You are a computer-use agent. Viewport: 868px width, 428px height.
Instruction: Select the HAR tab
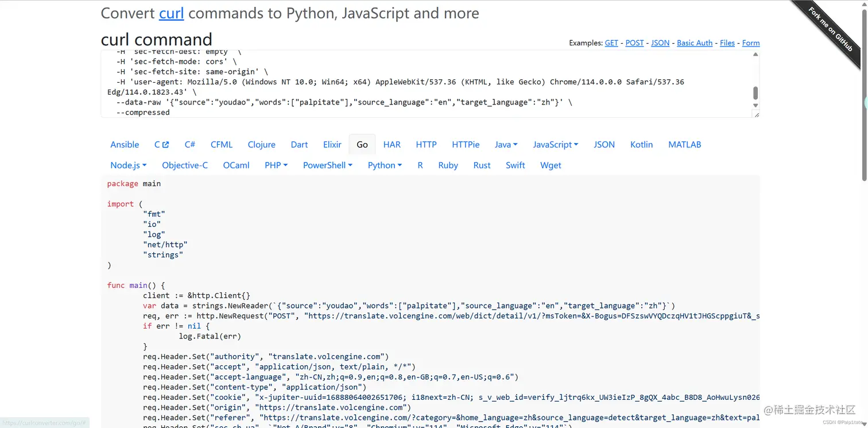coord(392,145)
